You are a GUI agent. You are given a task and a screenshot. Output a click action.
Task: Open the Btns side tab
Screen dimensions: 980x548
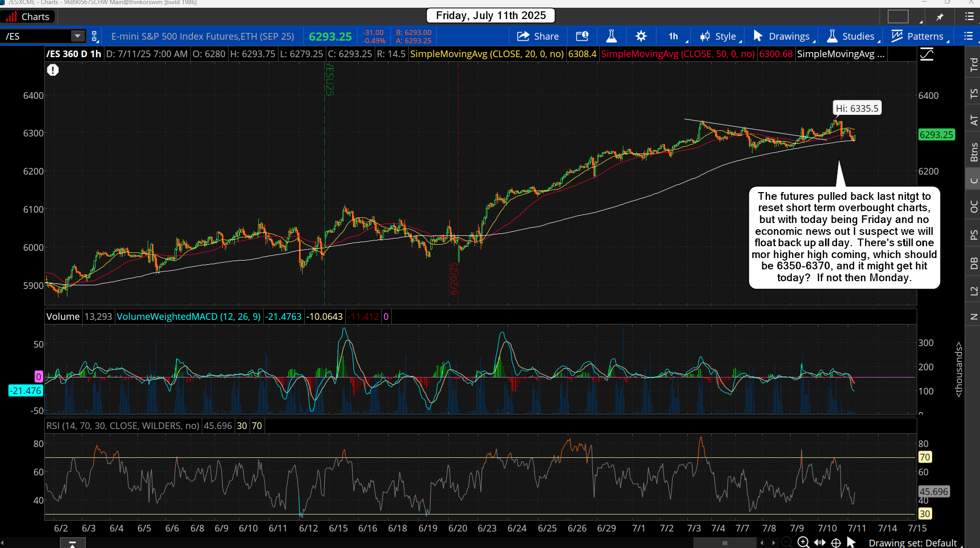point(973,152)
